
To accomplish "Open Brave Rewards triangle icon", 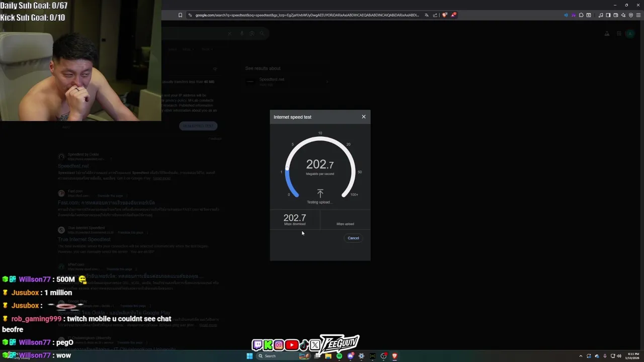I will pyautogui.click(x=453, y=15).
